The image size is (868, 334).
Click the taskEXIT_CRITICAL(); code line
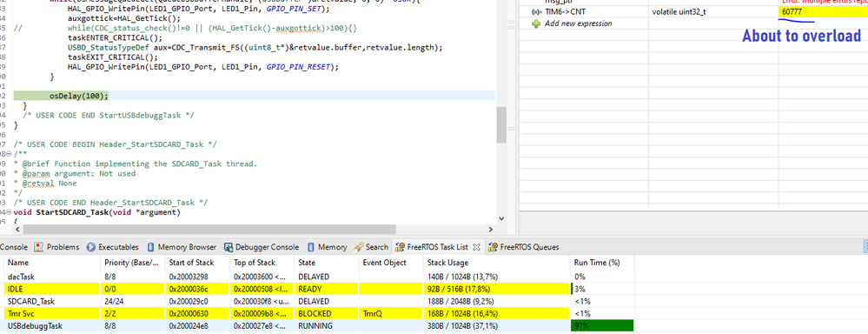[113, 57]
